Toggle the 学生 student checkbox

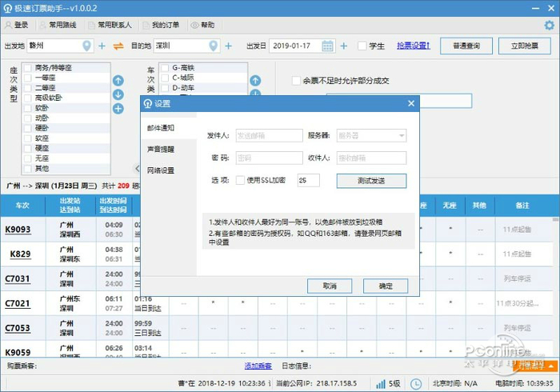coord(362,46)
